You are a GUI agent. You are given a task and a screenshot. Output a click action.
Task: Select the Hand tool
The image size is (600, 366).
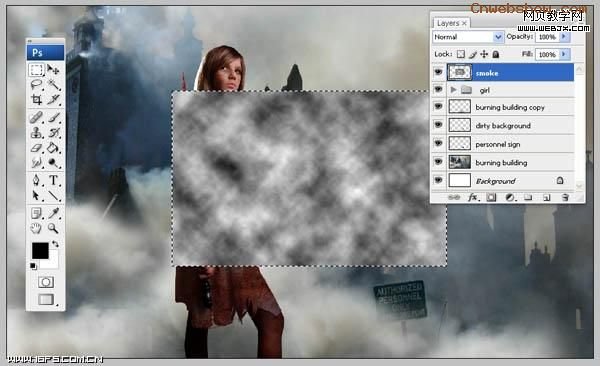coord(36,229)
